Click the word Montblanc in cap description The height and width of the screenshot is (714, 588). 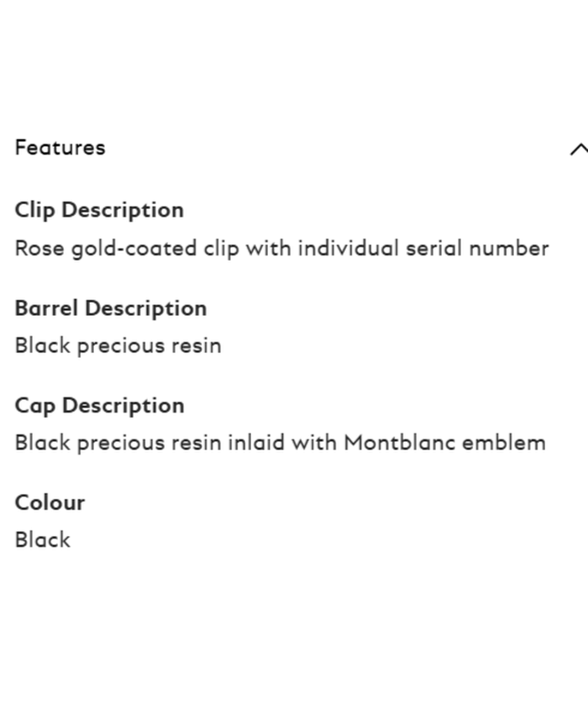tap(394, 443)
